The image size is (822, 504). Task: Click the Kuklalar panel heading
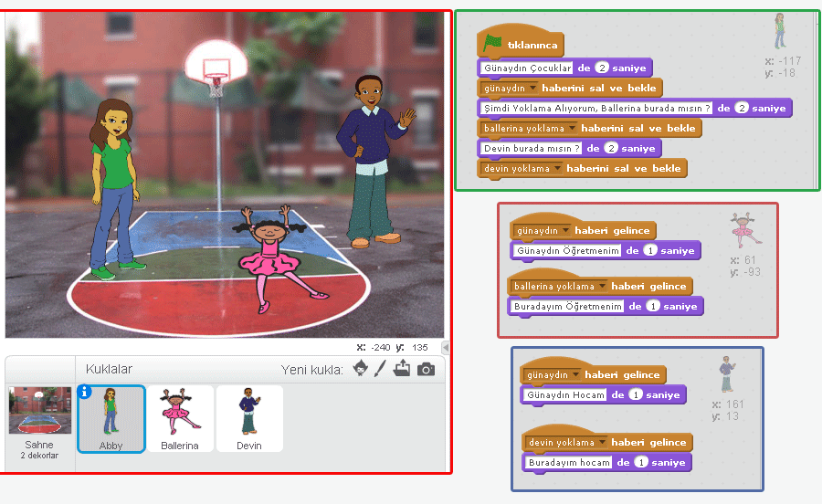coord(109,369)
